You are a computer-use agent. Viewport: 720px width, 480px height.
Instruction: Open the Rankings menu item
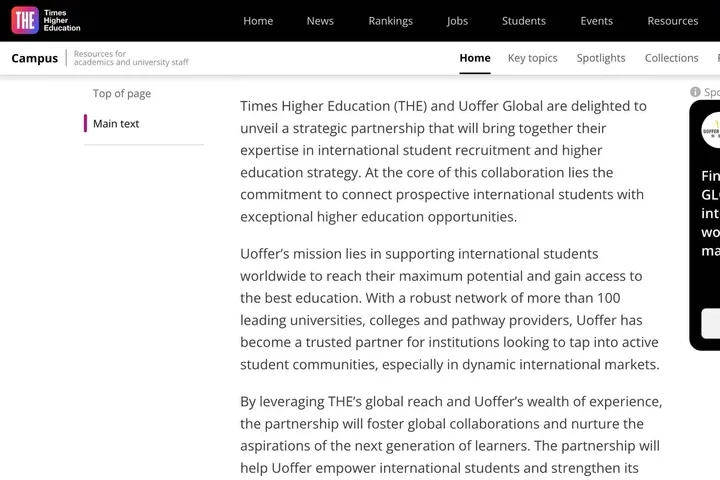[391, 21]
